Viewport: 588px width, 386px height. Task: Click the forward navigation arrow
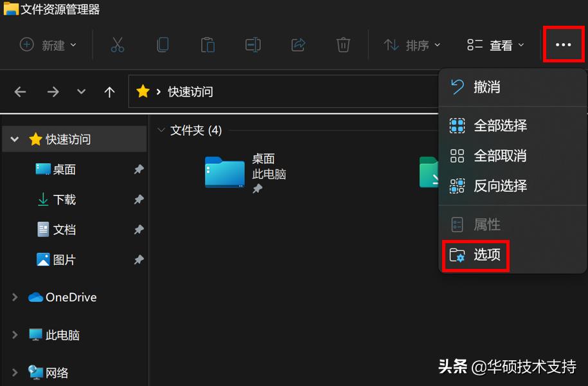coord(53,91)
